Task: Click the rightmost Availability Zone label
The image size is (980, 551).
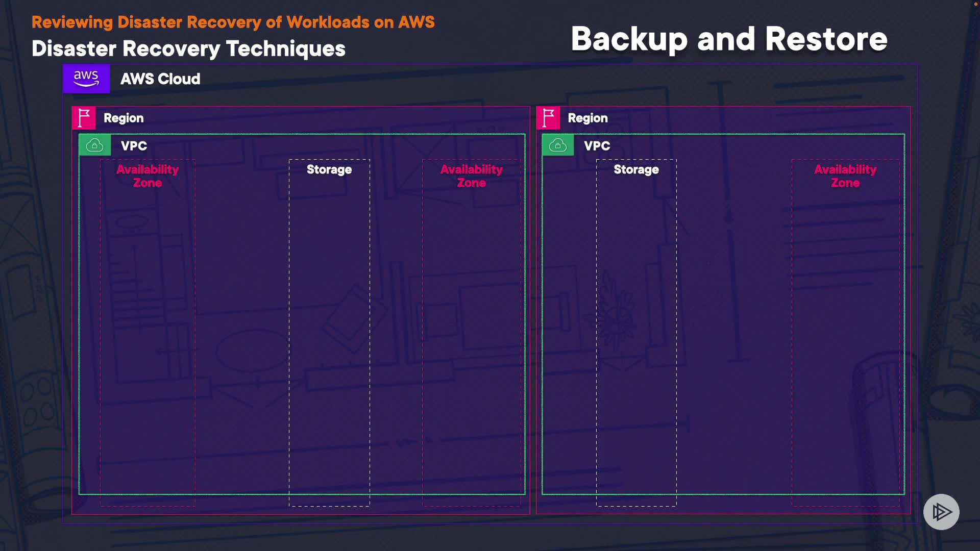Action: tap(845, 176)
